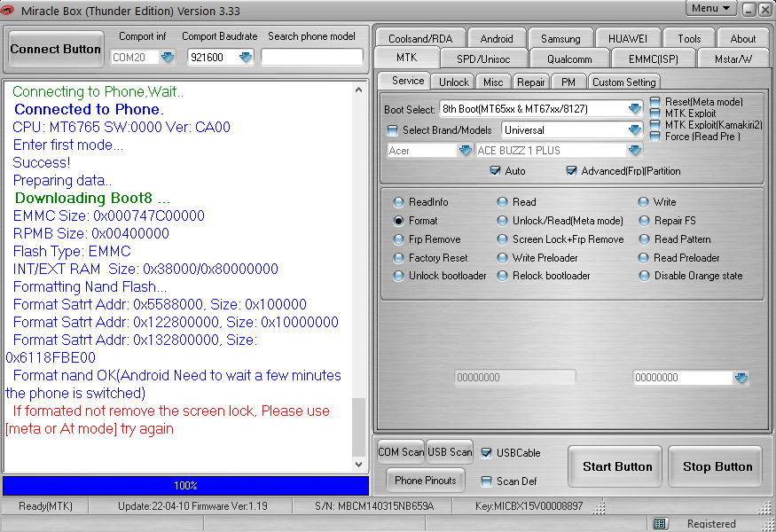This screenshot has width=776, height=532.
Task: Uncheck Advanced(Frp)(Partition checkbox
Action: pos(571,171)
